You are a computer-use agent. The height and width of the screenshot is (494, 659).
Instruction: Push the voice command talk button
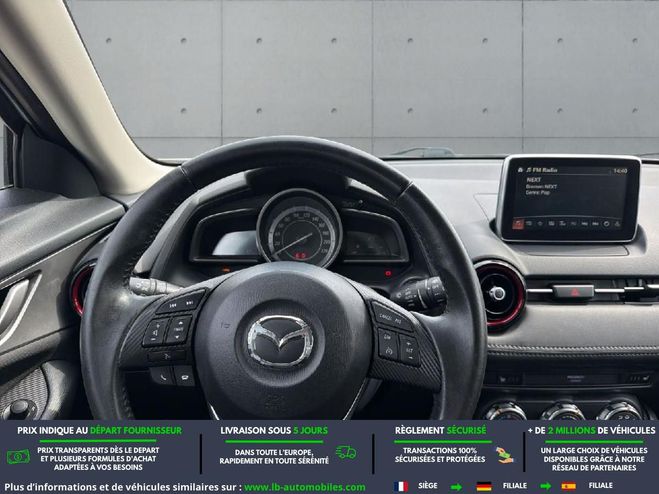coord(167,357)
